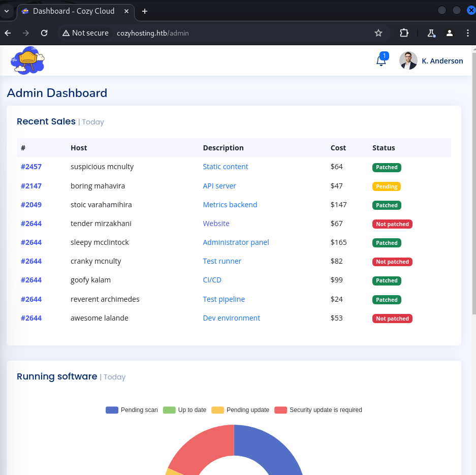Open the notifications bell
The height and width of the screenshot is (475, 476).
coord(382,60)
